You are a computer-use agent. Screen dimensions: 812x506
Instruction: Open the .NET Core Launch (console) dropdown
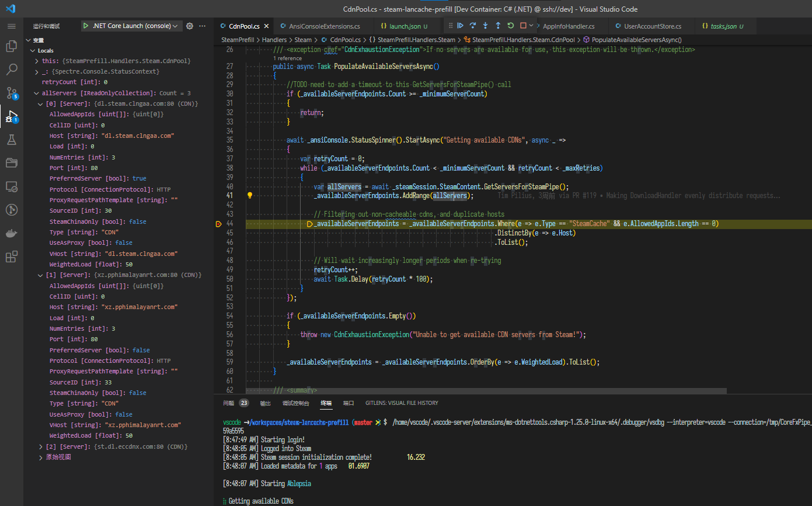click(x=176, y=26)
